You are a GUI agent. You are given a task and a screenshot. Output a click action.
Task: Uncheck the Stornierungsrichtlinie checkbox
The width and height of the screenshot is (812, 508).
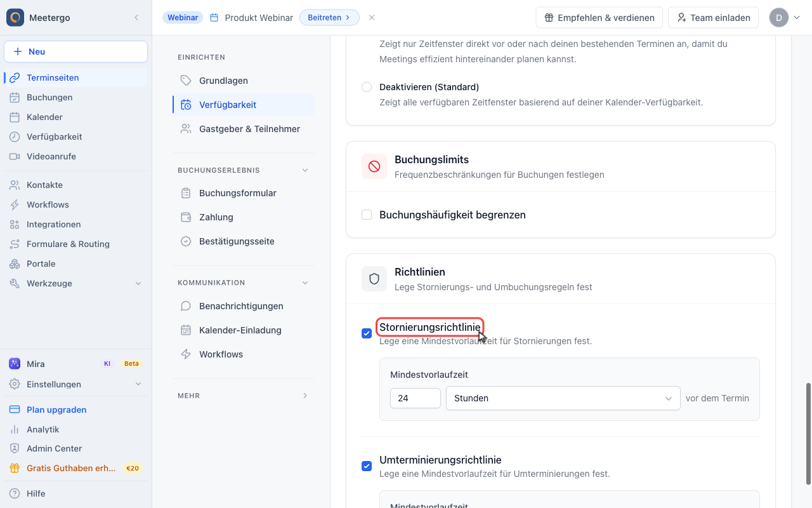click(367, 333)
